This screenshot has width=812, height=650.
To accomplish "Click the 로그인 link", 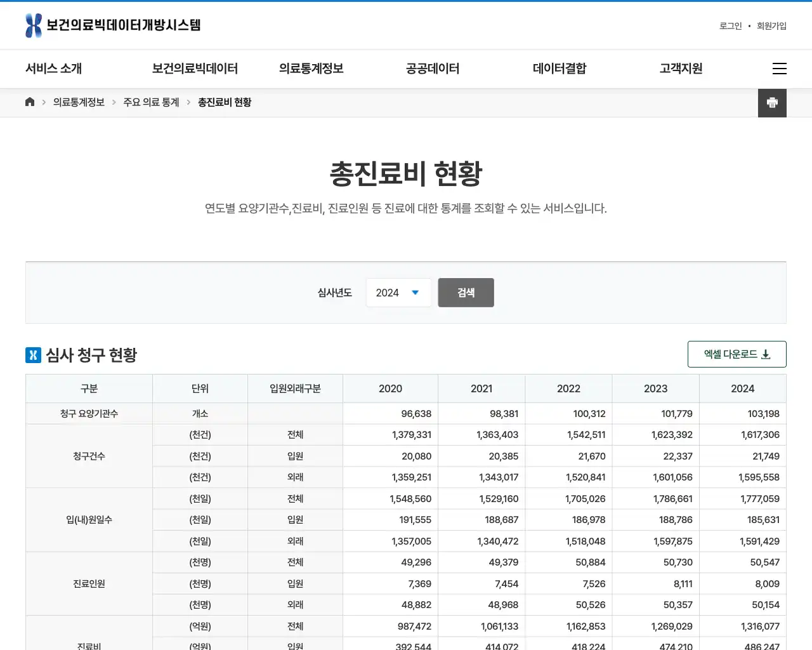I will (x=731, y=26).
